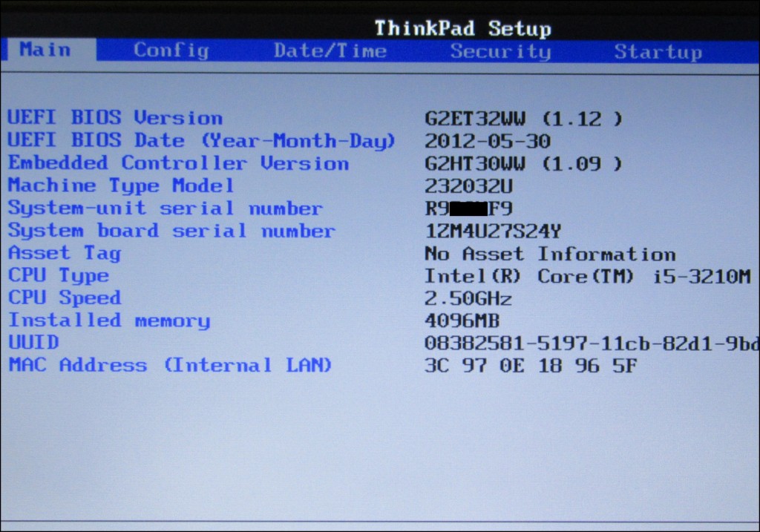Select the Asset Tag label

pos(65,253)
